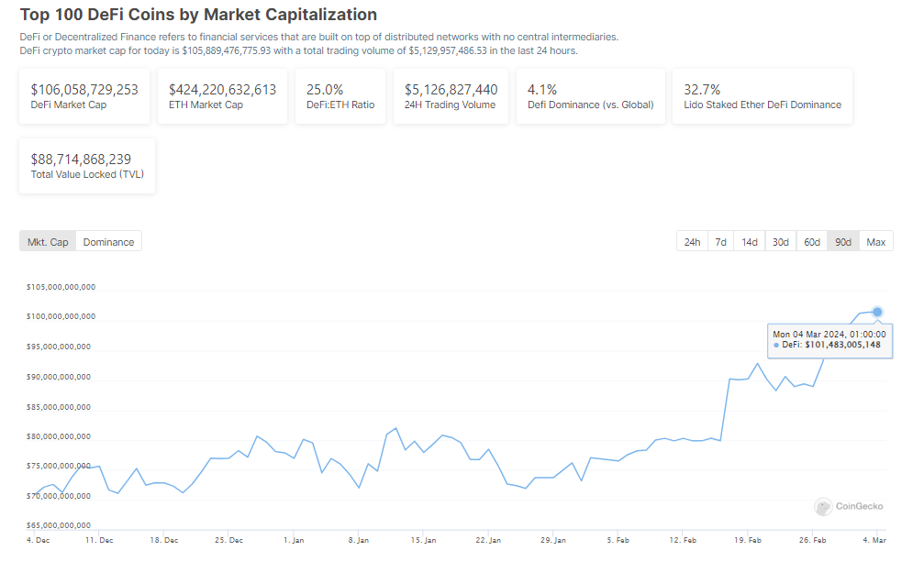The image size is (924, 562).
Task: Click the blue dot in the chart tooltip
Action: [x=776, y=345]
